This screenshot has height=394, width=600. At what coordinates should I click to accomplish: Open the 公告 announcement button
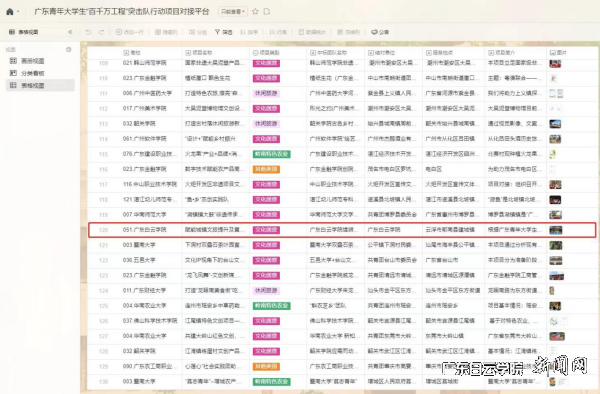[380, 32]
